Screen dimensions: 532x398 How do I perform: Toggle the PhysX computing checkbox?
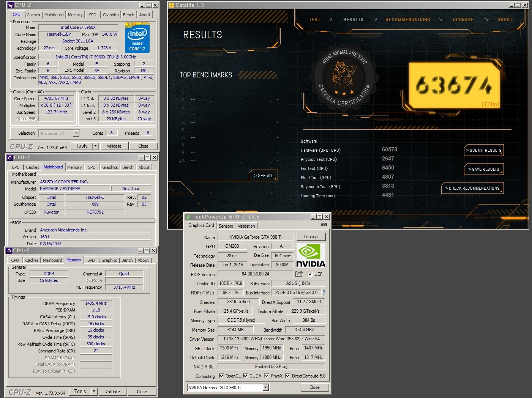pyautogui.click(x=267, y=376)
